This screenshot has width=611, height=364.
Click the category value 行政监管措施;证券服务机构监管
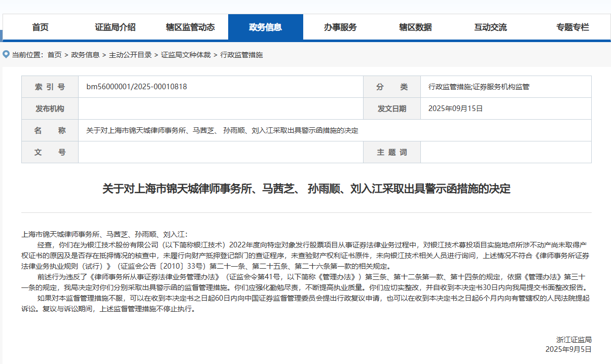[x=479, y=87]
